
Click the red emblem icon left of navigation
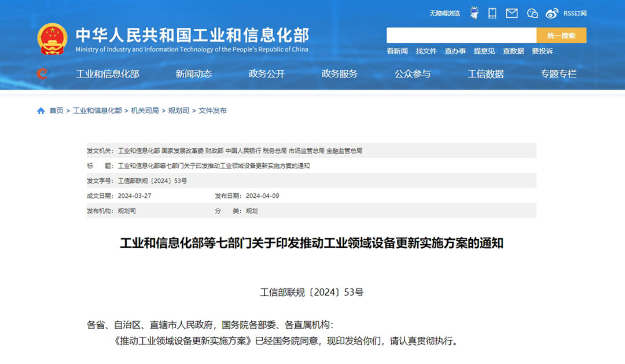tap(41, 74)
